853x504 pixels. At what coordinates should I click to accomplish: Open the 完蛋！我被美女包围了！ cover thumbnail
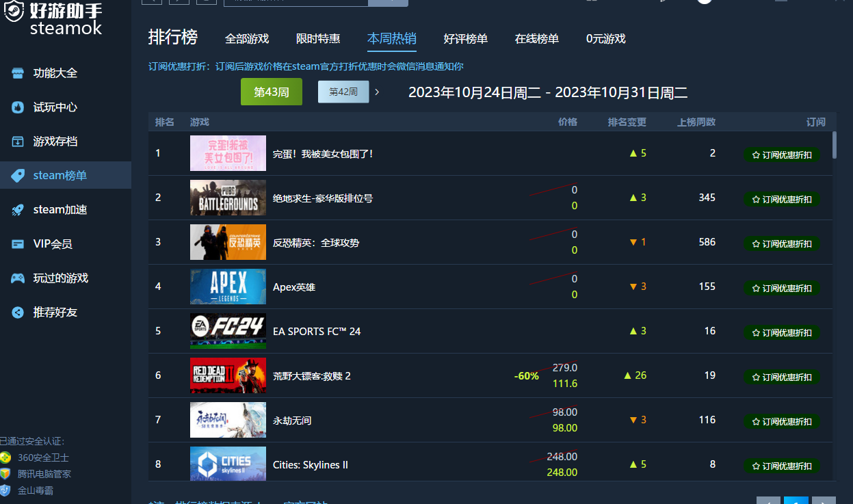[x=228, y=153]
